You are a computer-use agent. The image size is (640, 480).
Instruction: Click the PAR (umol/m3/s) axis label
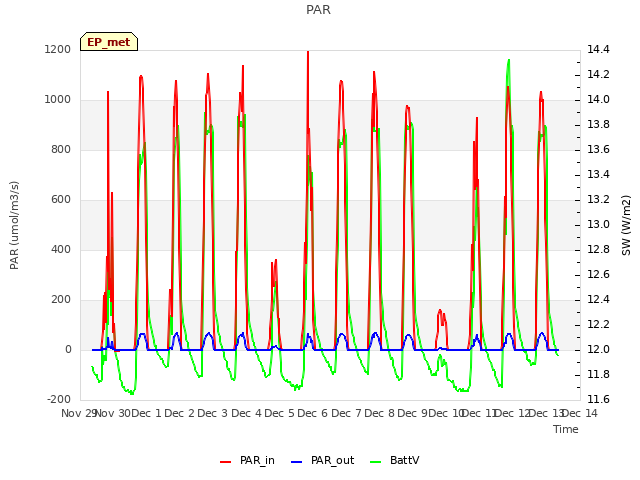[x=14, y=225]
